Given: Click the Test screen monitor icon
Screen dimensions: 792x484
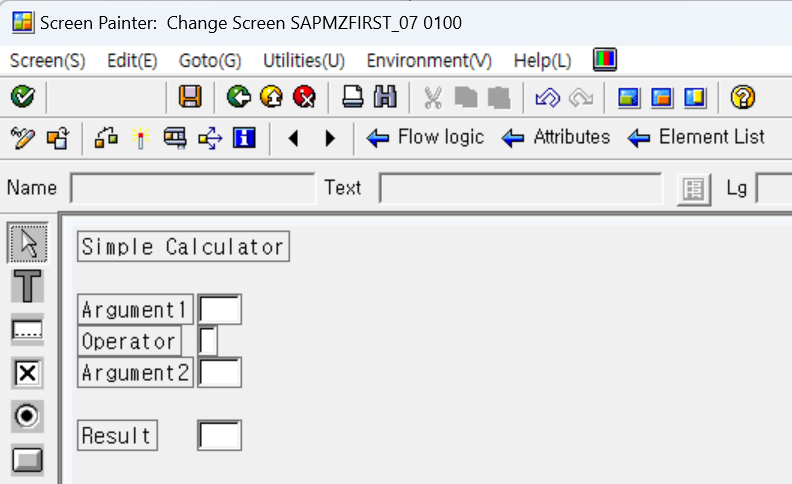Looking at the screenshot, I should 175,138.
